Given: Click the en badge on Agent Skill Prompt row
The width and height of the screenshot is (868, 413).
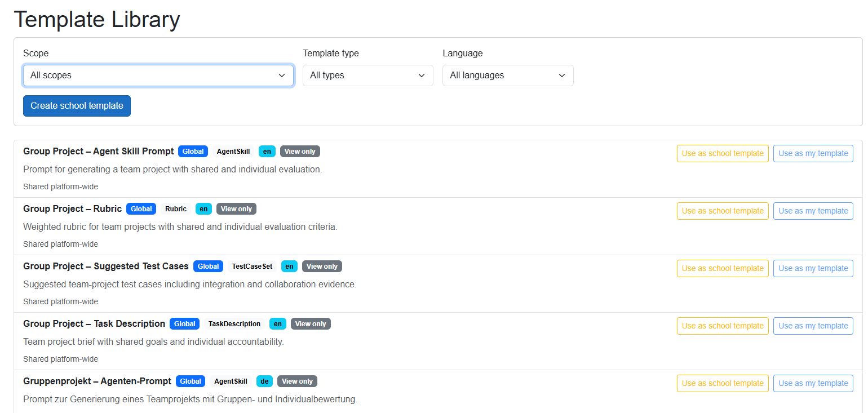Looking at the screenshot, I should point(267,152).
